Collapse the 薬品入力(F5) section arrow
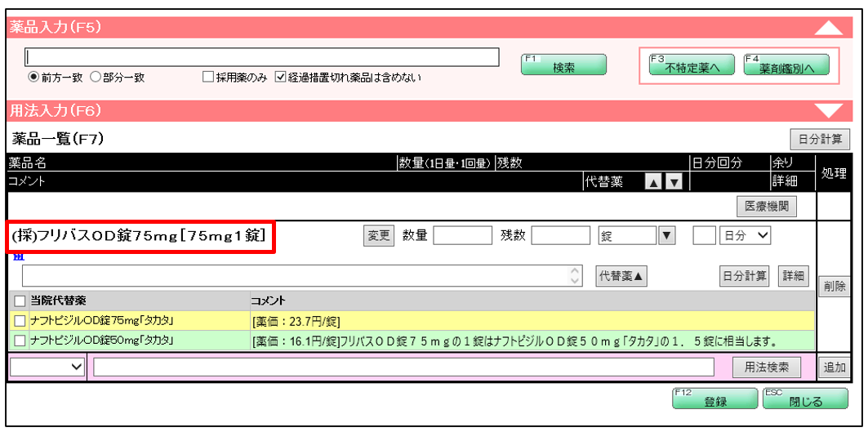The image size is (868, 432). [x=830, y=28]
